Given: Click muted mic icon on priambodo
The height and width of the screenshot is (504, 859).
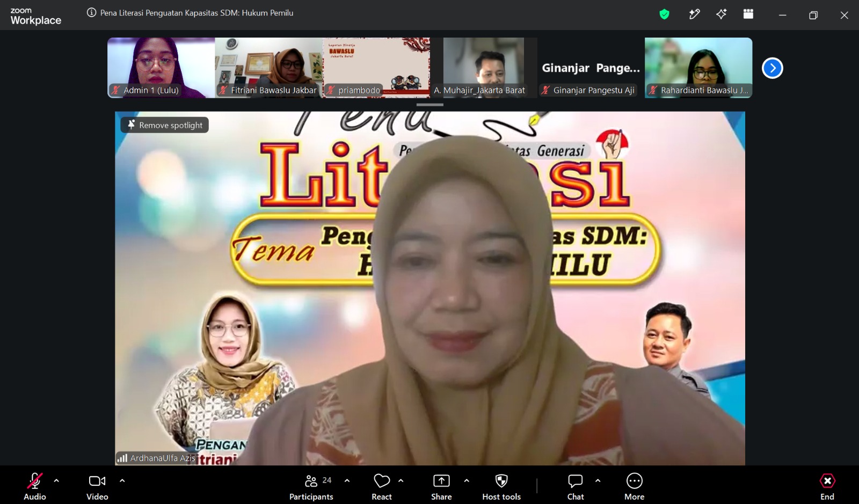Looking at the screenshot, I should click(x=330, y=90).
